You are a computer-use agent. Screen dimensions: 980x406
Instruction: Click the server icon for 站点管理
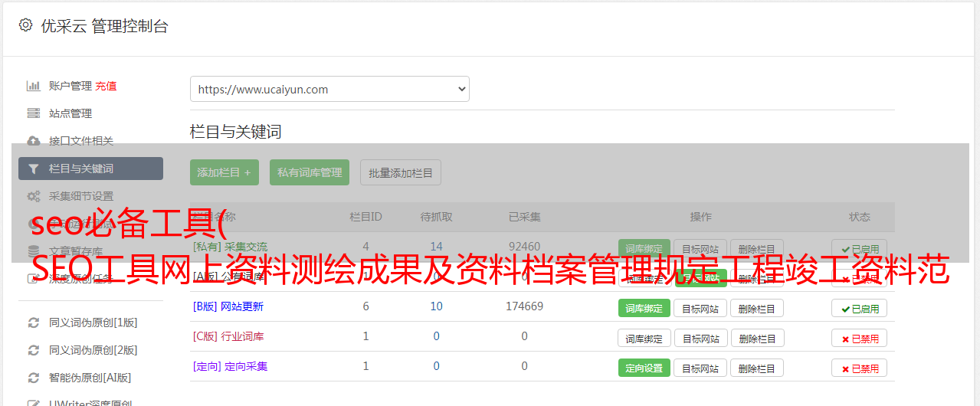point(34,113)
